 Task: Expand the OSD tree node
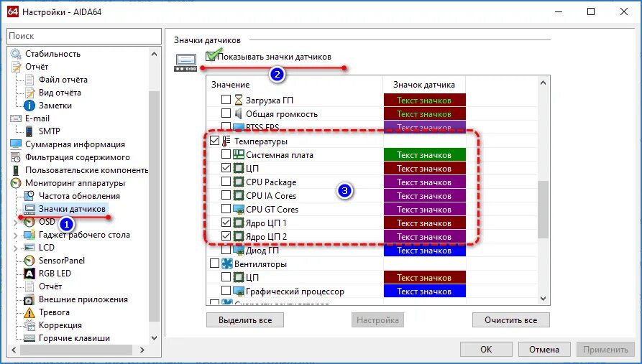point(16,223)
